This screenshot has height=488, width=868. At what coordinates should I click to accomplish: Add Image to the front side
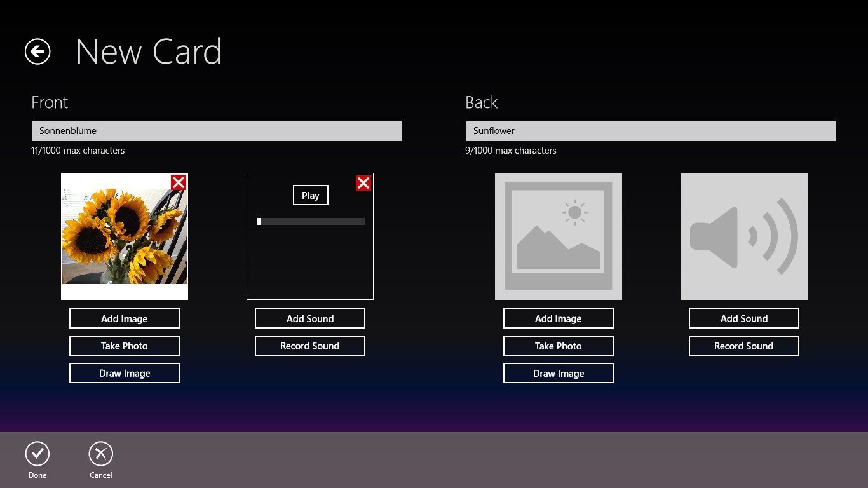125,318
